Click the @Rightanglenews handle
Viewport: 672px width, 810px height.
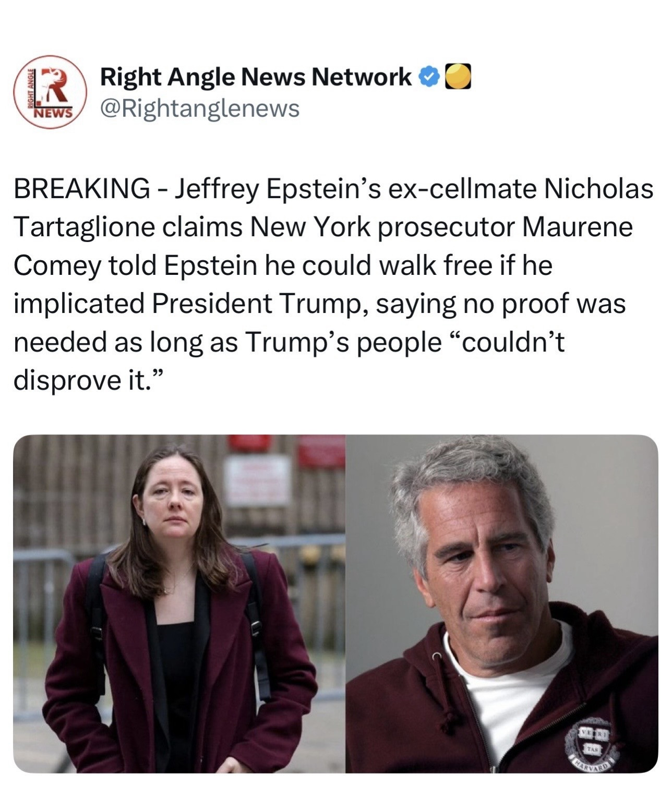(x=200, y=108)
